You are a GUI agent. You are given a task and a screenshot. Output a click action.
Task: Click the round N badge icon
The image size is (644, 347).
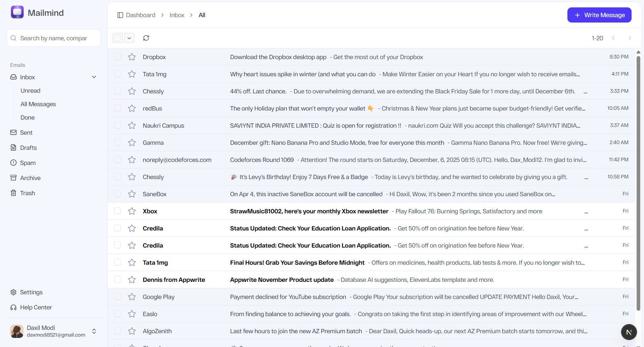point(629,332)
